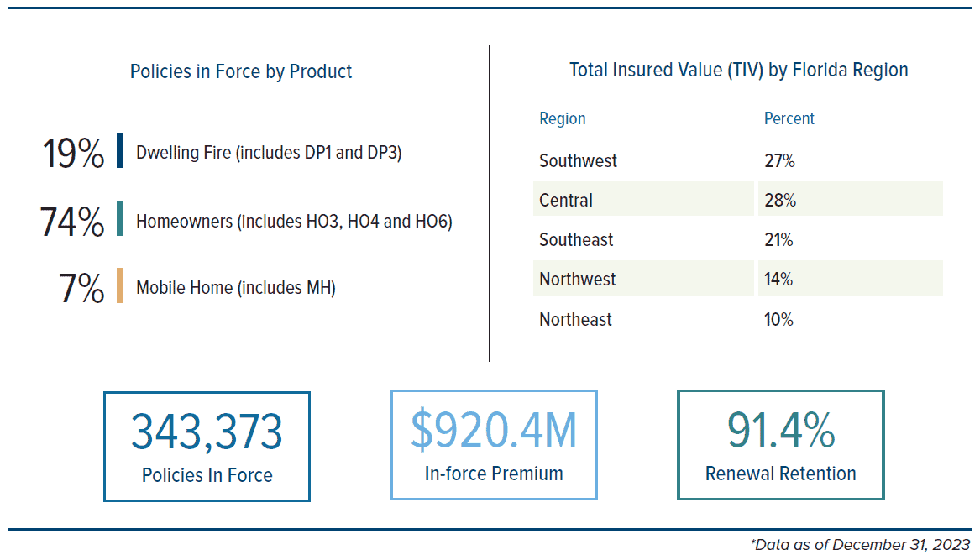Viewport: 980px width, 560px height.
Task: Click the Total Insured Value by Florida Region title
Action: (739, 70)
